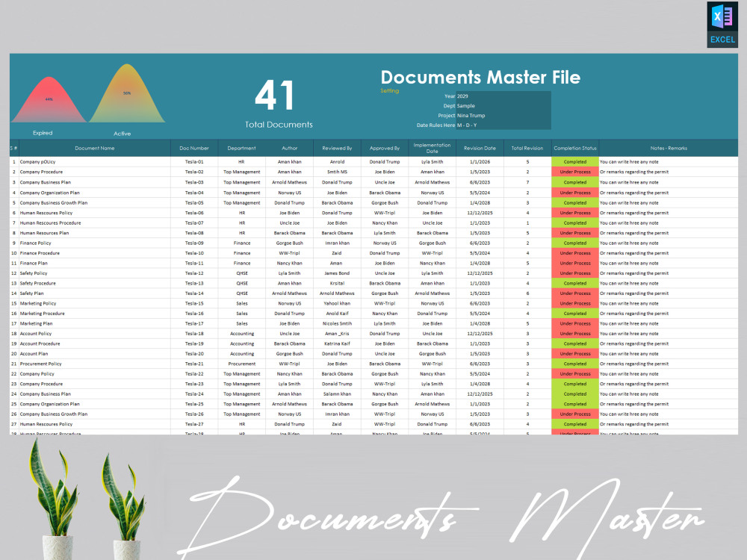Click the Reviewed By column header
Screen dimensions: 747x560
pos(337,148)
